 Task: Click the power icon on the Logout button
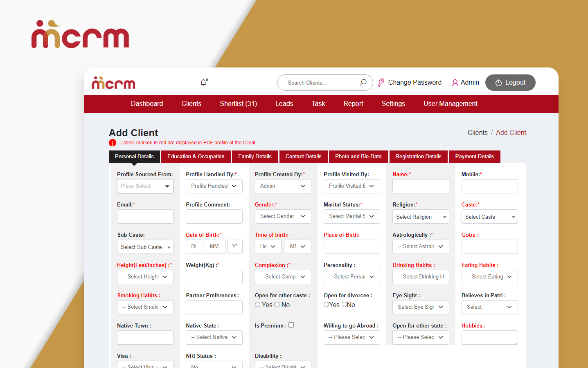tap(498, 82)
